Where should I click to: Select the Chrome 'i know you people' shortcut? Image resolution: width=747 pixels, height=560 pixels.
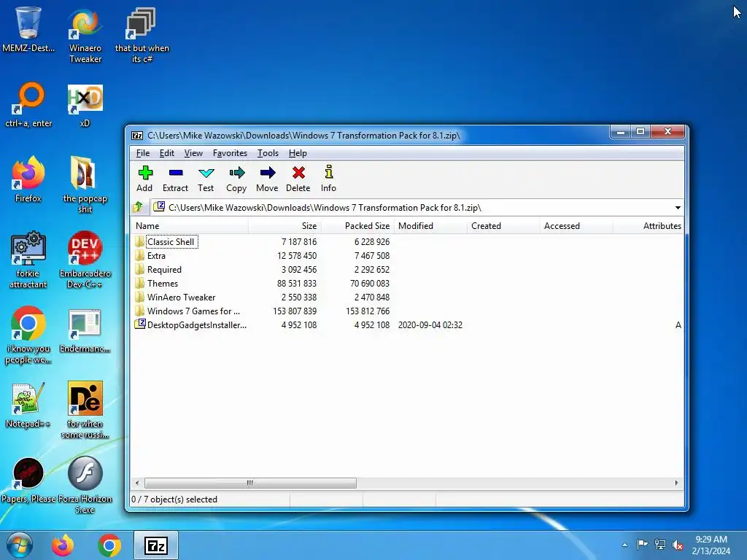tap(28, 335)
